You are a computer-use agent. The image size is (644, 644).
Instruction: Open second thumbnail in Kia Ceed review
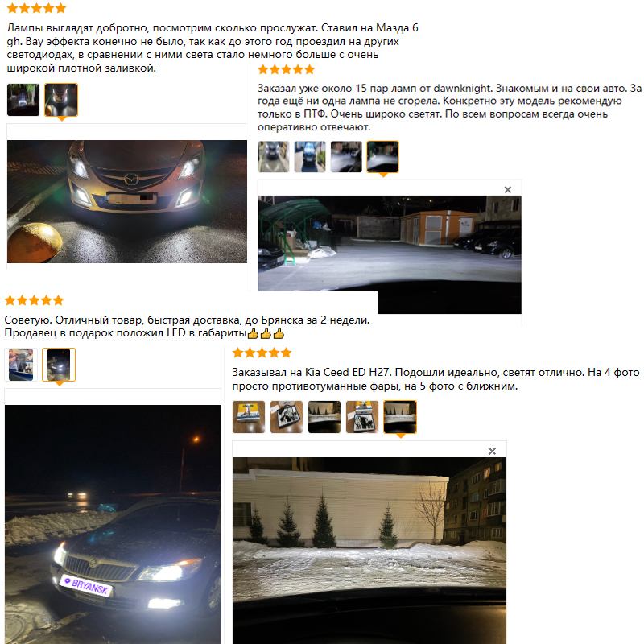pyautogui.click(x=287, y=417)
